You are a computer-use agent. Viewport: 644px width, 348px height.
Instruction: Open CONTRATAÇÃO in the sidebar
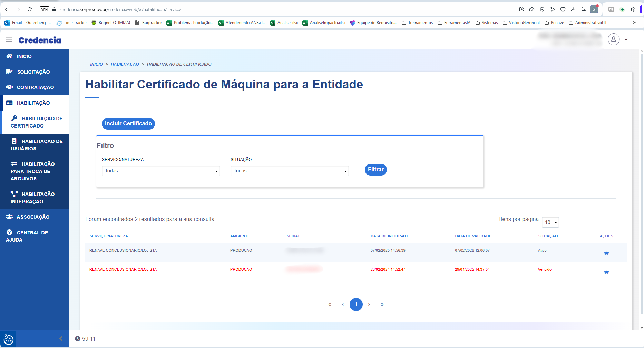click(x=35, y=87)
